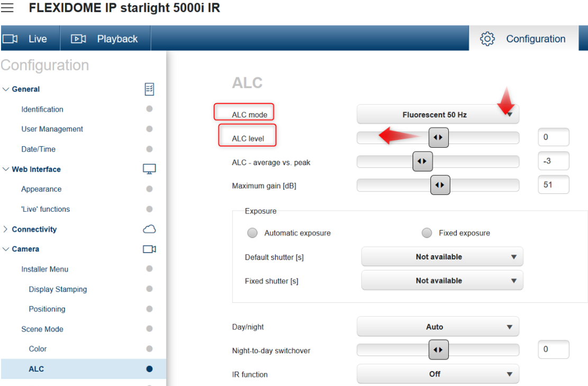Click the ALC level slider handle

click(438, 137)
